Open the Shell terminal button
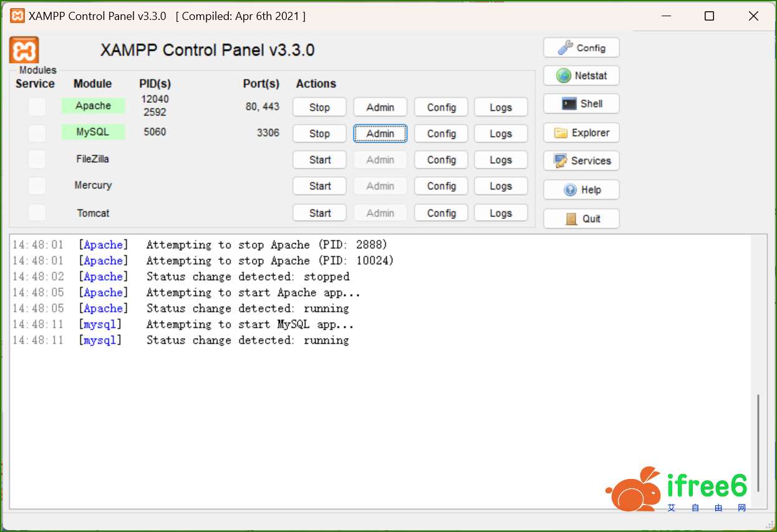 (x=581, y=104)
